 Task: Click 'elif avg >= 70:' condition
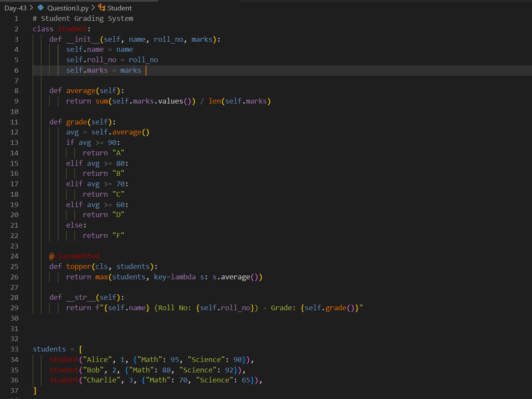(97, 184)
